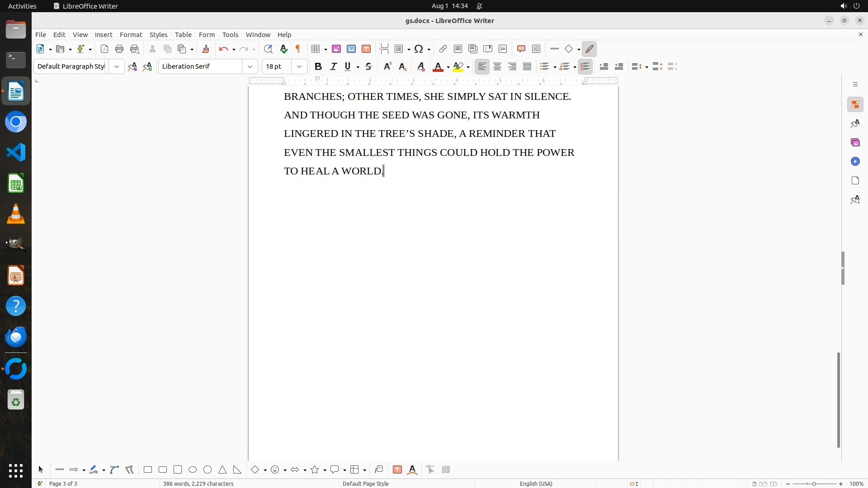The image size is (868, 488).
Task: Click the zoom slider in status bar
Action: click(x=814, y=483)
